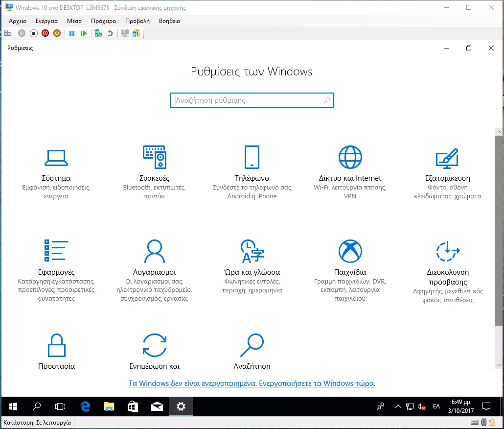Image resolution: width=504 pixels, height=429 pixels.
Task: Click the 'Wi-Fi, λειτουργία πτήσης, VPN' description
Action: [x=350, y=191]
